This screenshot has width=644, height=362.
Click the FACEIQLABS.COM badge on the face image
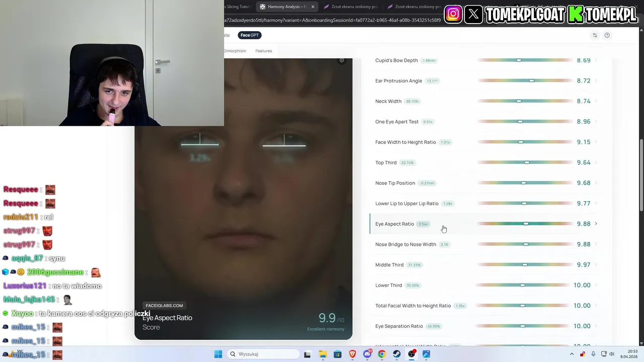(x=164, y=305)
